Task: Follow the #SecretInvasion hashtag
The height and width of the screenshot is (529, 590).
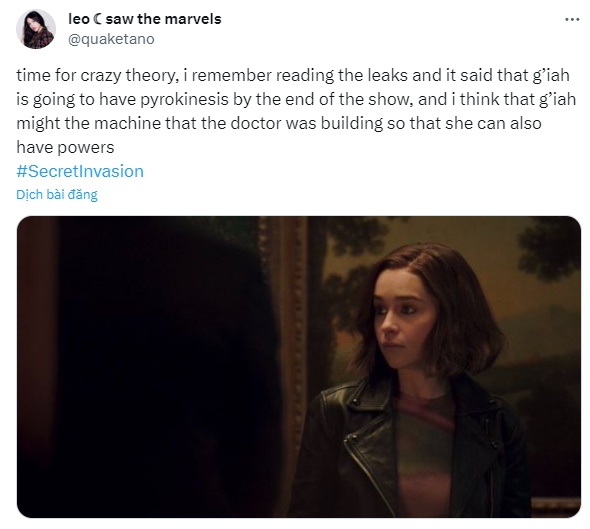Action: (x=80, y=171)
